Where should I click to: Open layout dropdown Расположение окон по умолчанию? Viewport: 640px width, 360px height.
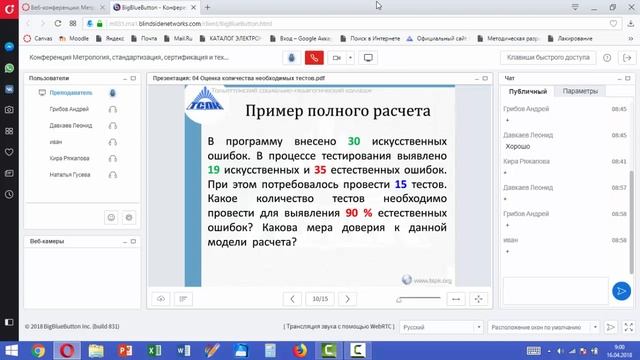[x=543, y=327]
